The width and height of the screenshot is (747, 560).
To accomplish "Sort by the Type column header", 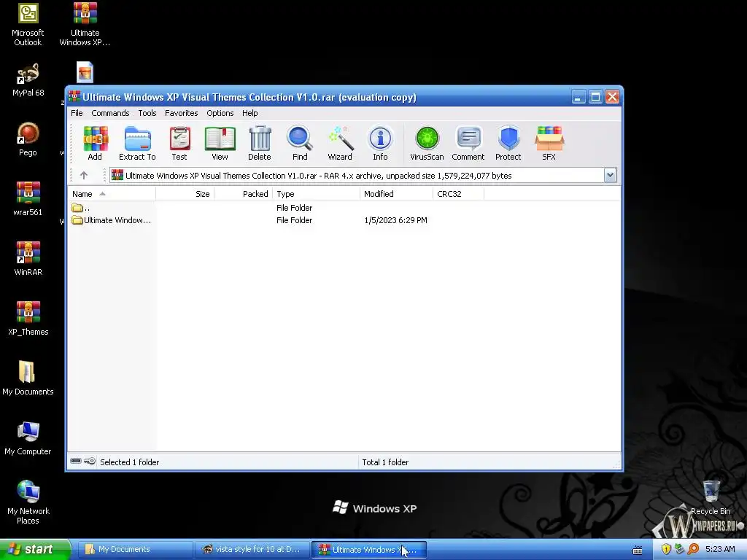I will [316, 194].
